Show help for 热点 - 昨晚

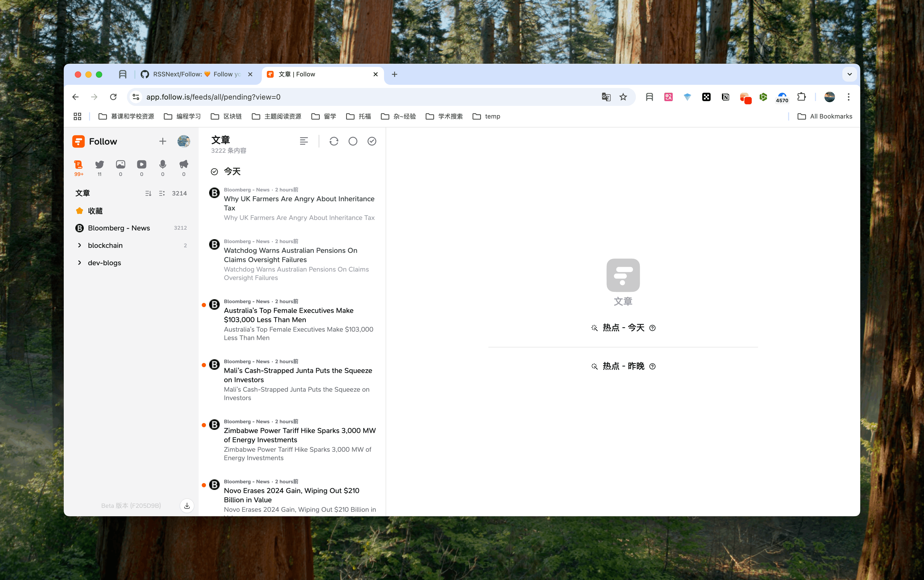[x=652, y=366]
